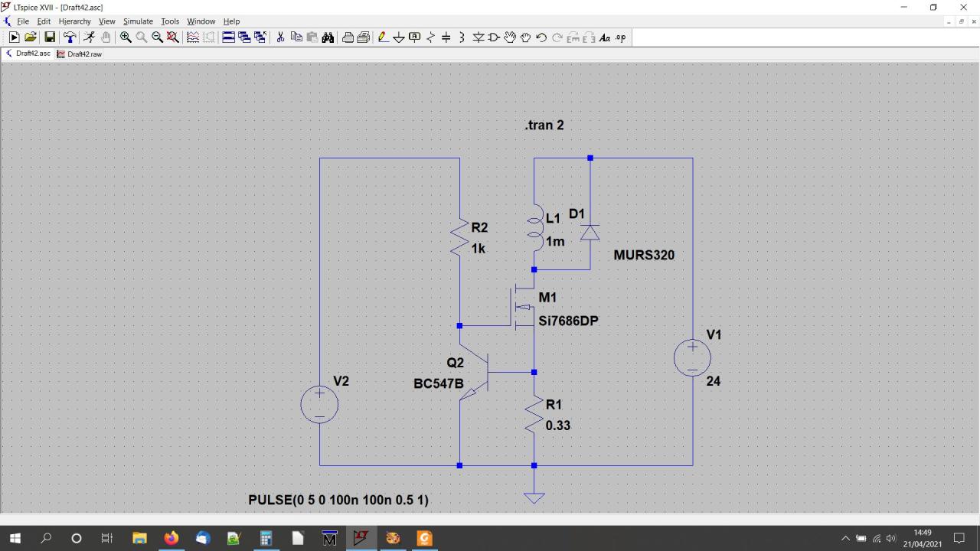Open Find with the binoculars icon
The image size is (980, 551).
[x=328, y=37]
